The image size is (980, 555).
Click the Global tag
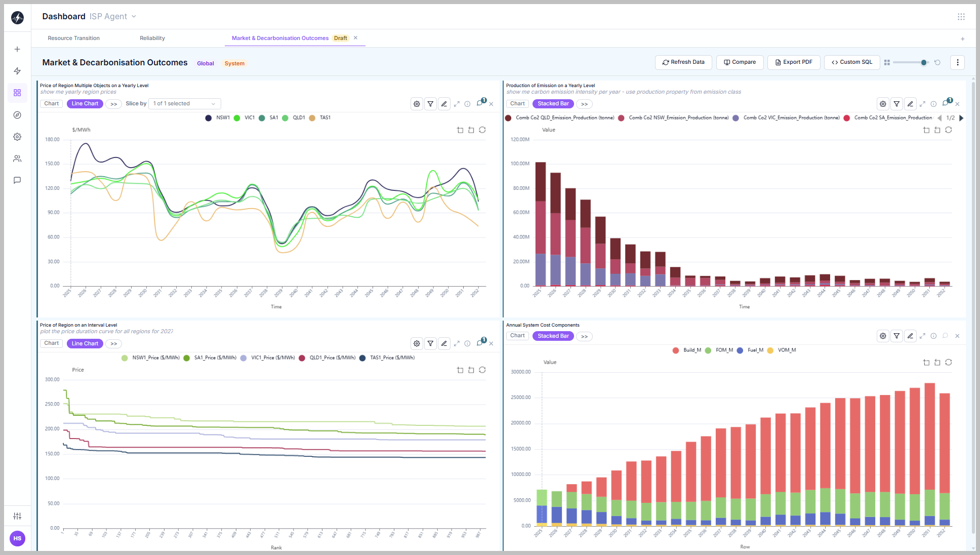point(206,63)
